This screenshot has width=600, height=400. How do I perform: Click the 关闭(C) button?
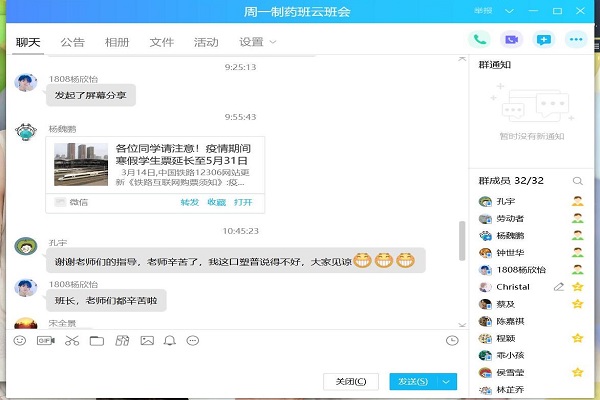click(351, 381)
